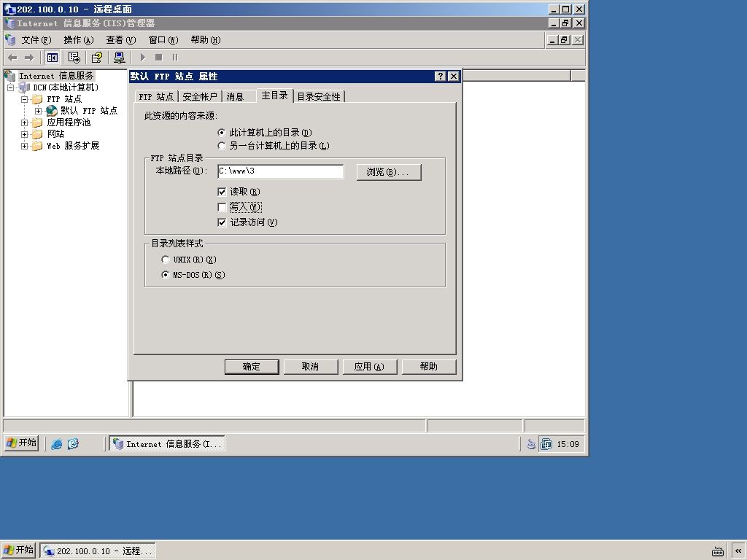Click the local tray keyboard icon
747x560 pixels.
718,551
